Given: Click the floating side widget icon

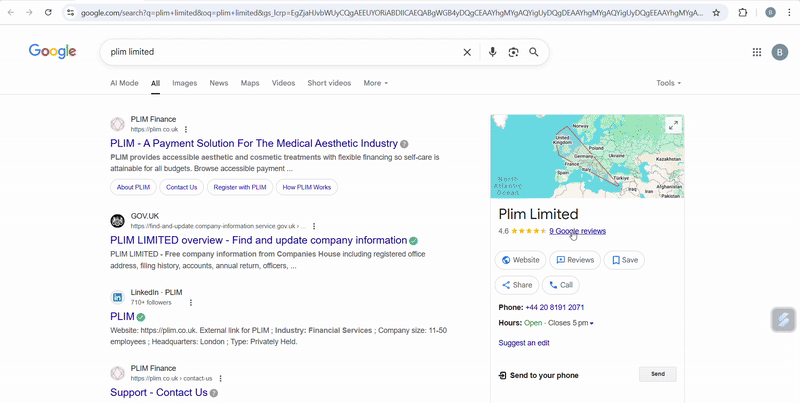Looking at the screenshot, I should pos(783,320).
